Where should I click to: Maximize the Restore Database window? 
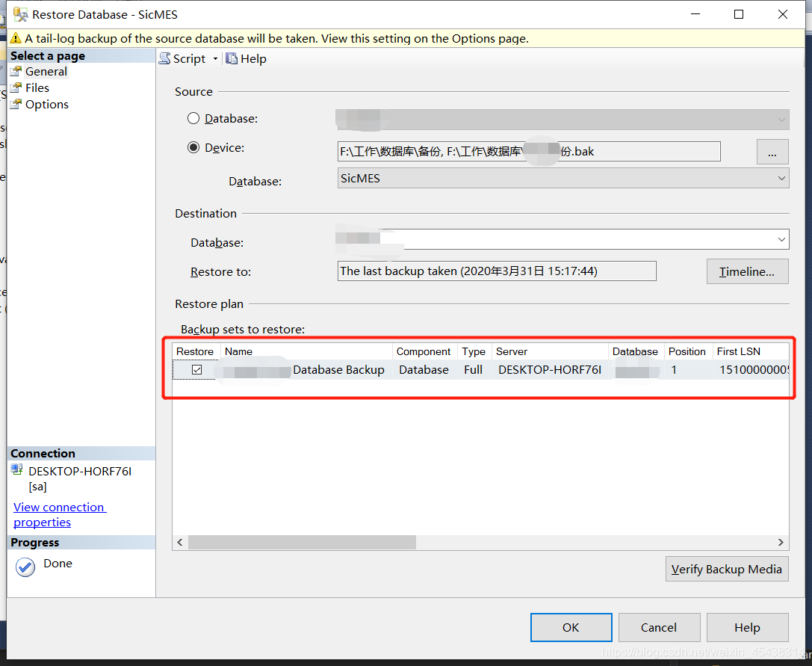[x=739, y=14]
